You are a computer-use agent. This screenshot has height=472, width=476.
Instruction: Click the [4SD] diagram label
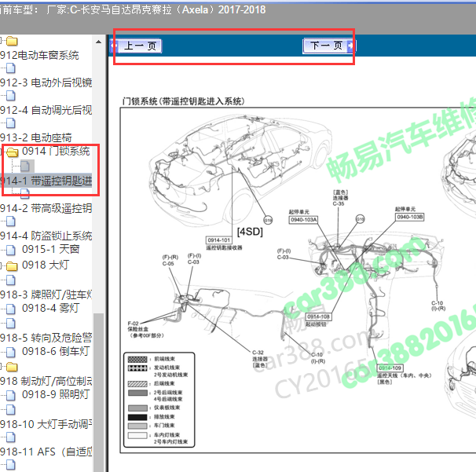250,232
